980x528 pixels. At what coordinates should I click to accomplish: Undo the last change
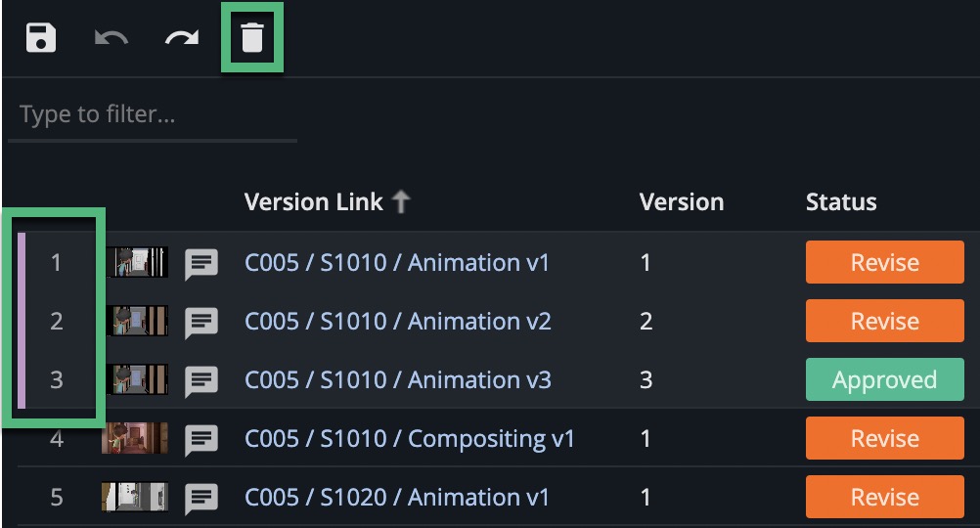111,37
